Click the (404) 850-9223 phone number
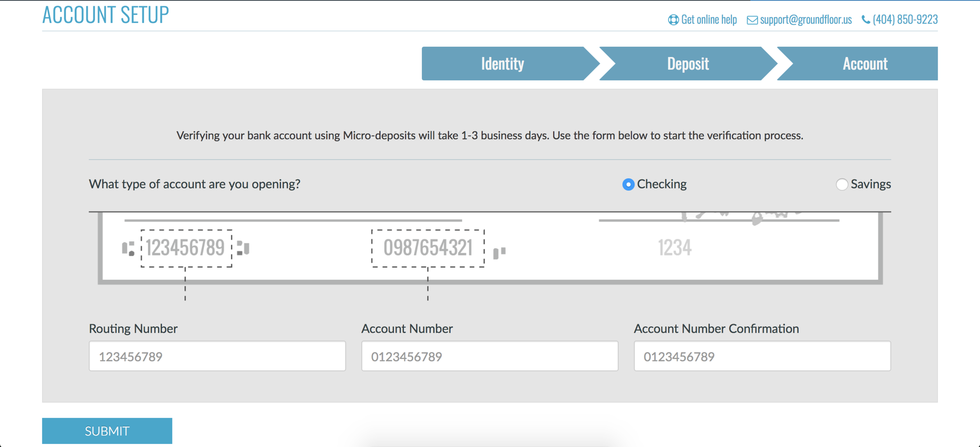The image size is (980, 447). pos(905,20)
